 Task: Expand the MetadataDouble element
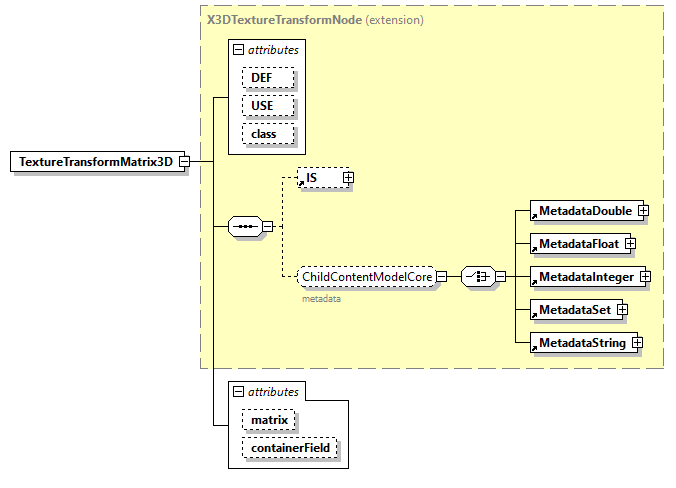[x=644, y=211]
